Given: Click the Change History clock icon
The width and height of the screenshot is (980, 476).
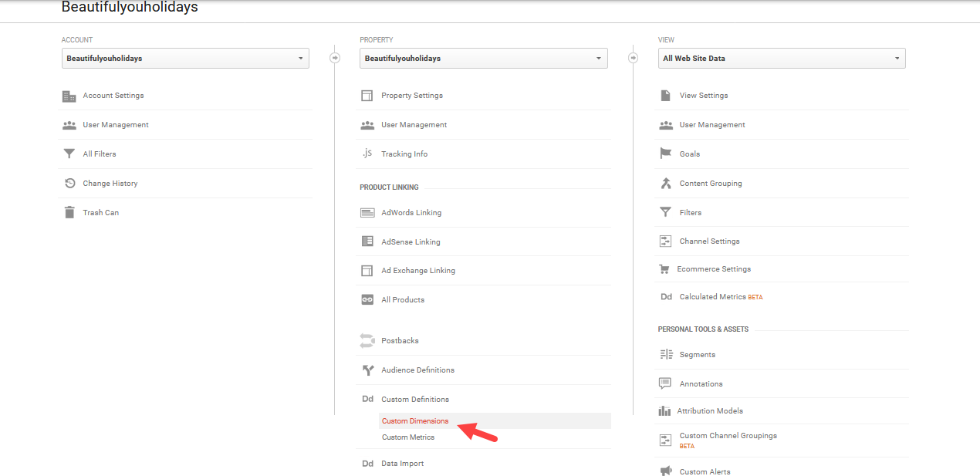Looking at the screenshot, I should (x=69, y=184).
